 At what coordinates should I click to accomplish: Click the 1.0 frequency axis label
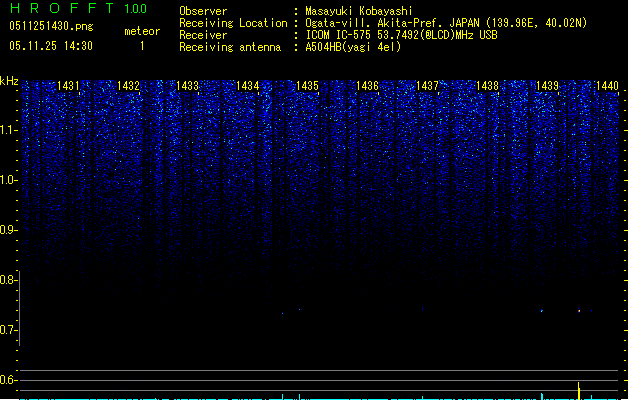(9, 180)
